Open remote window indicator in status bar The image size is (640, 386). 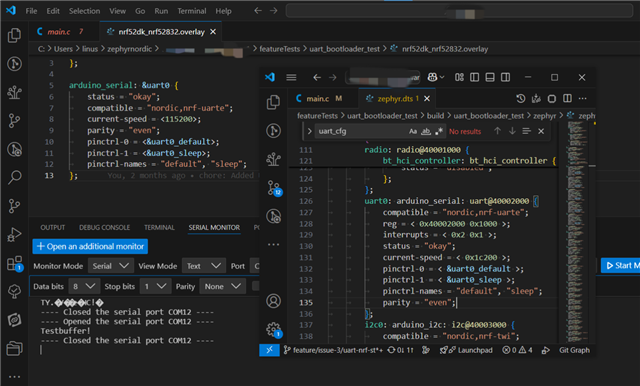pos(269,350)
